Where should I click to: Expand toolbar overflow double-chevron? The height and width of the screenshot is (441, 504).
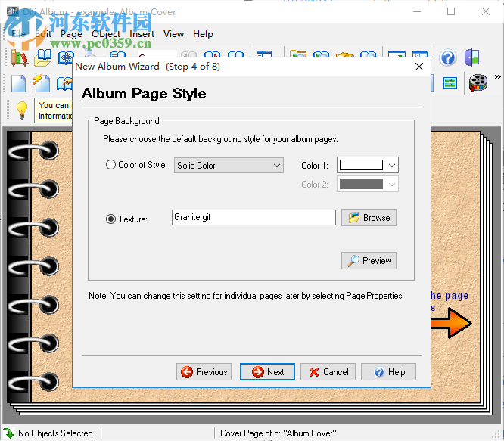pos(498,76)
